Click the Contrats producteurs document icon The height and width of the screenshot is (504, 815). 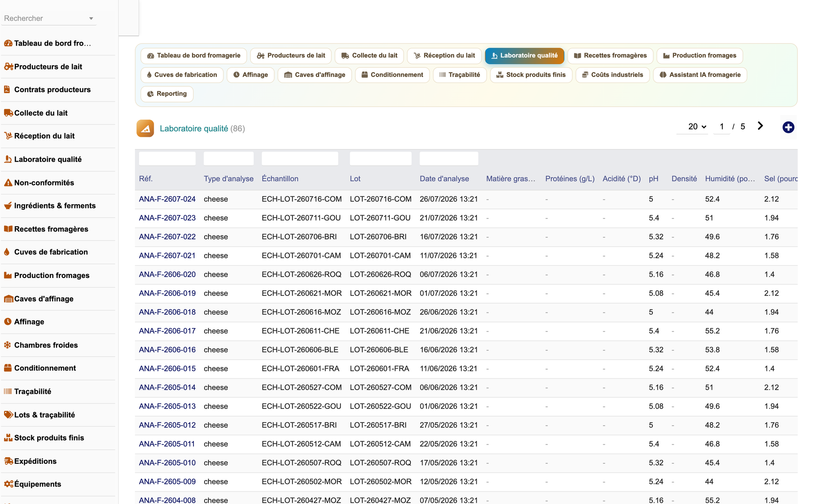click(7, 90)
